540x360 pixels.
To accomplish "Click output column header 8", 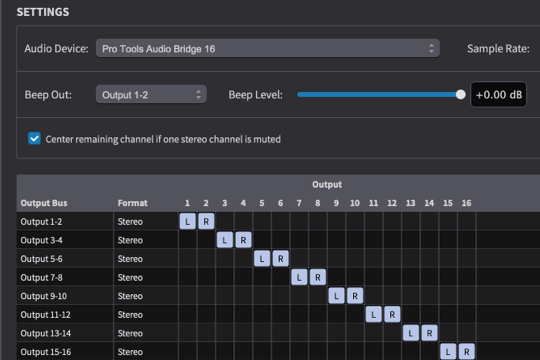I will pyautogui.click(x=318, y=203).
